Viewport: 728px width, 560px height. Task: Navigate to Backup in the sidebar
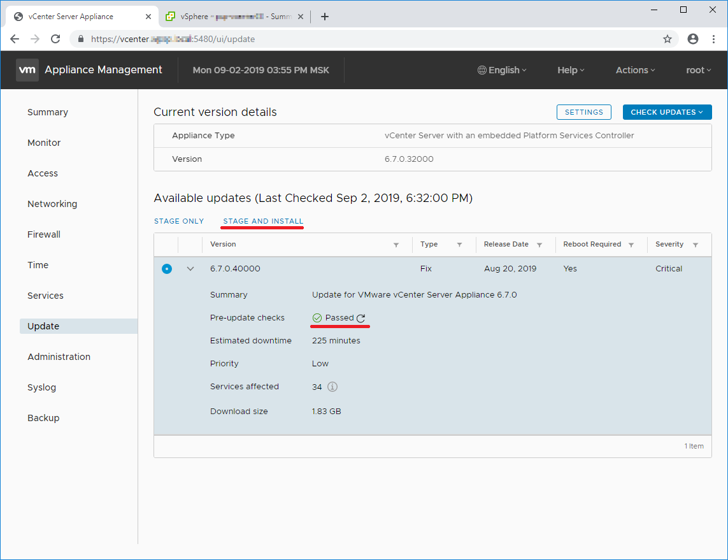[43, 418]
